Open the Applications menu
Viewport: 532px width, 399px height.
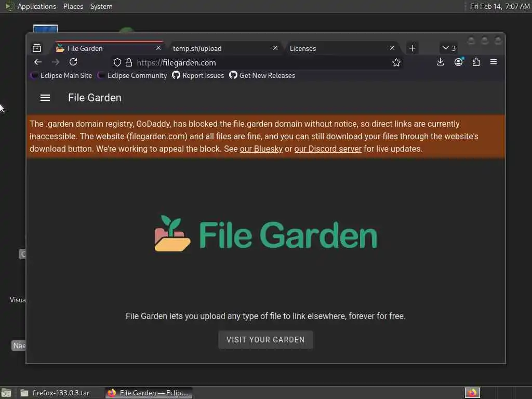pyautogui.click(x=31, y=6)
